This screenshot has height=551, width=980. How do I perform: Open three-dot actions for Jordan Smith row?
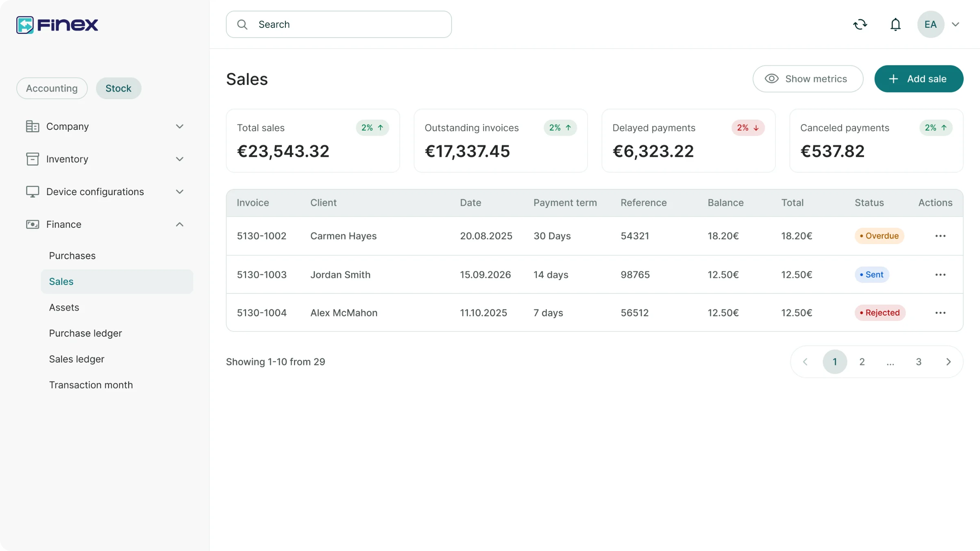pyautogui.click(x=940, y=275)
